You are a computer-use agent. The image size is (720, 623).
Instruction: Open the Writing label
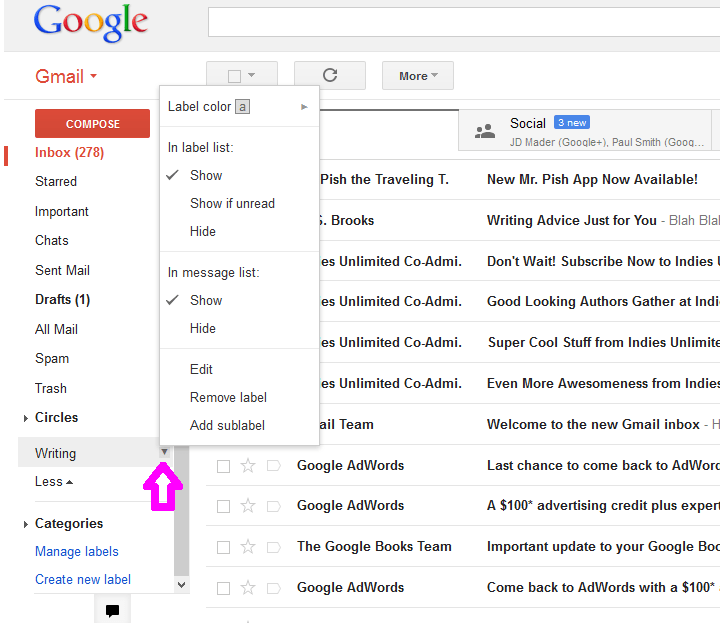(x=56, y=453)
